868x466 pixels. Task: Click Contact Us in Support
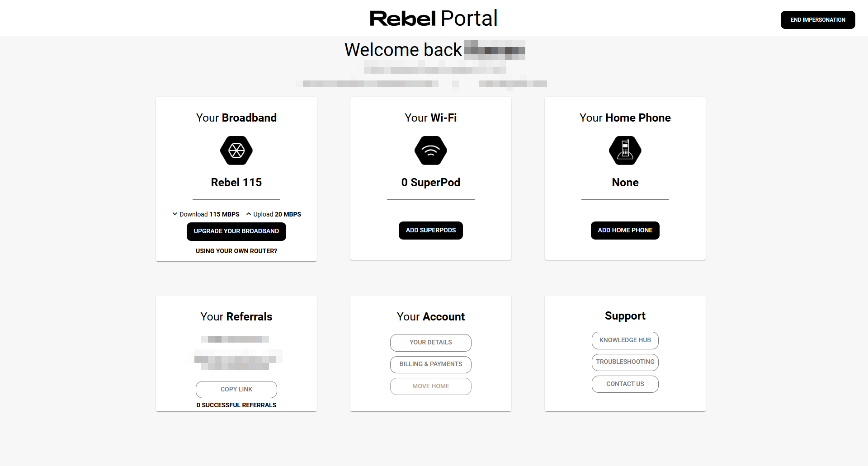coord(625,384)
